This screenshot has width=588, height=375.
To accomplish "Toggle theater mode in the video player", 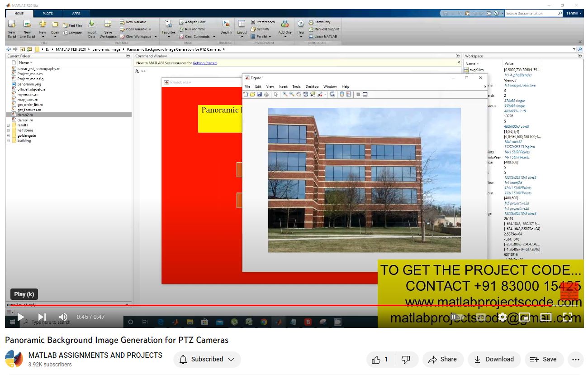I will point(546,317).
